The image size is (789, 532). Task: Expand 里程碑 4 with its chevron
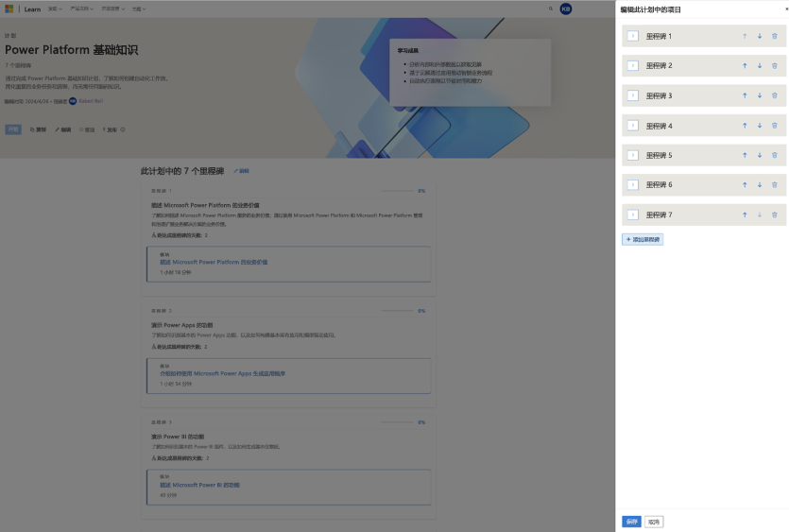tap(633, 126)
